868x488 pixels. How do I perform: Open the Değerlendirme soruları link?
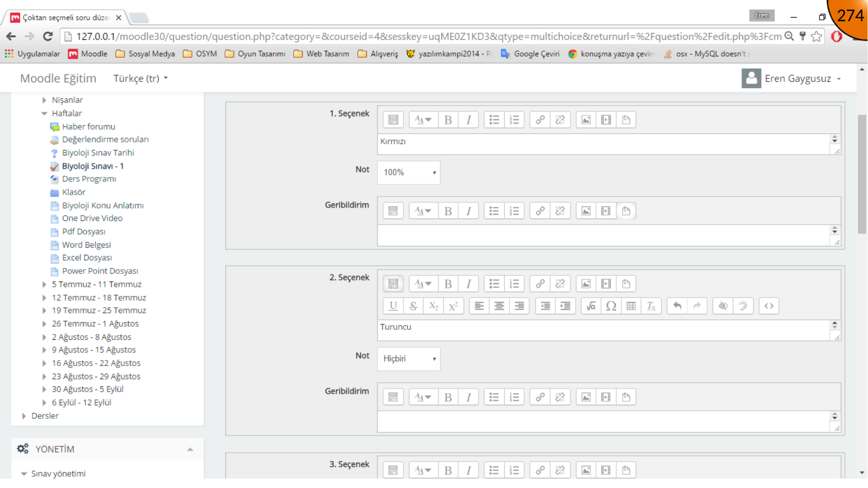pyautogui.click(x=105, y=140)
